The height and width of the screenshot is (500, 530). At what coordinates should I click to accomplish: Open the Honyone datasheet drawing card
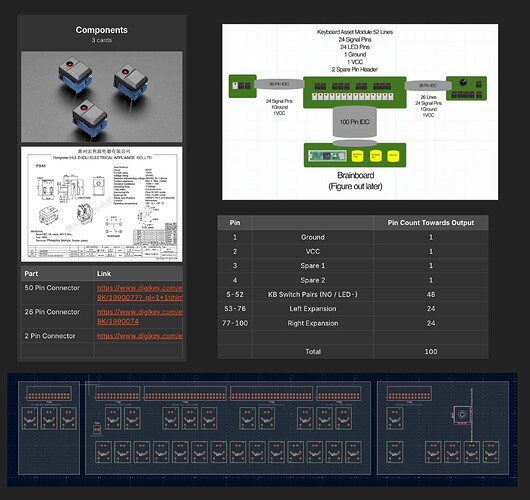[102, 204]
